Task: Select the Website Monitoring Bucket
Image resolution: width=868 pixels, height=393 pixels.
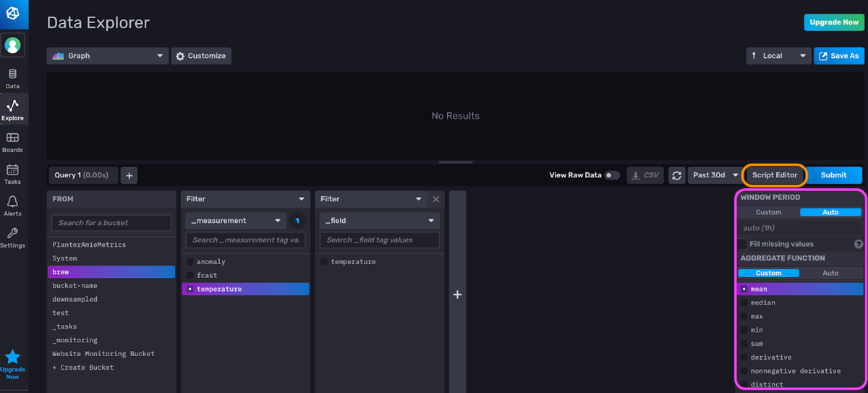Action: pyautogui.click(x=111, y=354)
